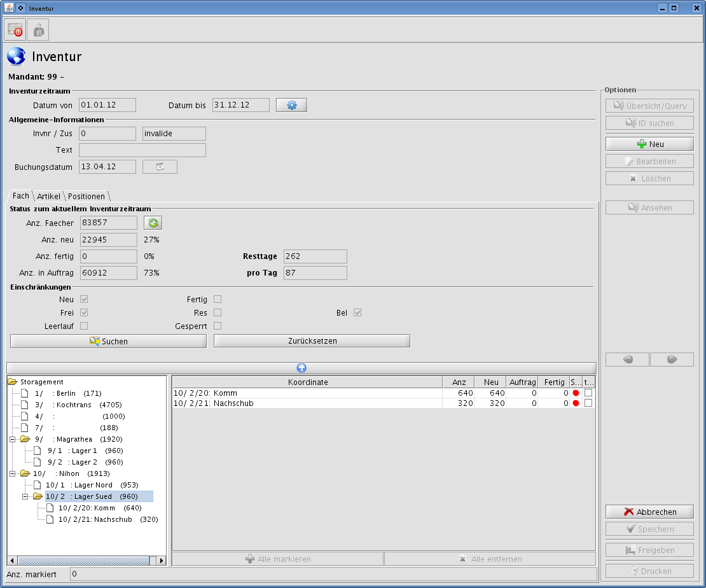
Task: Switch to the Fach tab
Action: coord(21,195)
